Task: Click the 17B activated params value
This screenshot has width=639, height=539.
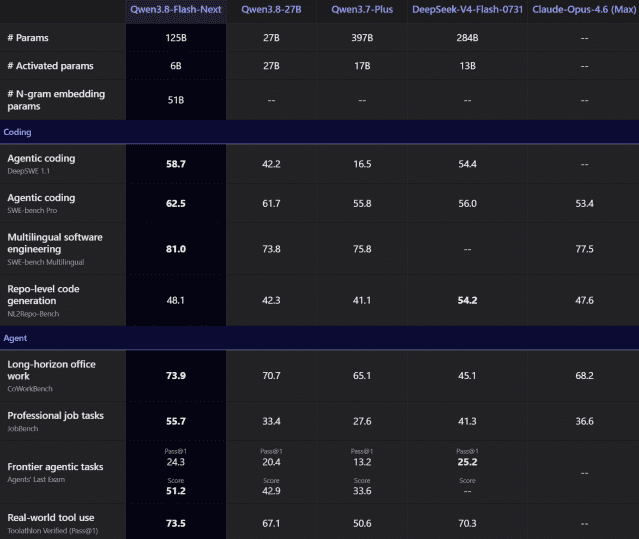Action: pos(362,66)
